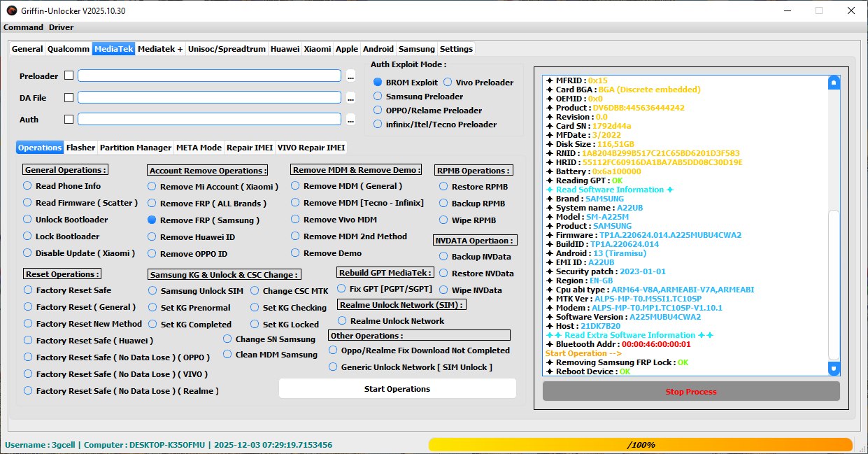Click the log panel vertical scrollbar thumb

(x=833, y=285)
